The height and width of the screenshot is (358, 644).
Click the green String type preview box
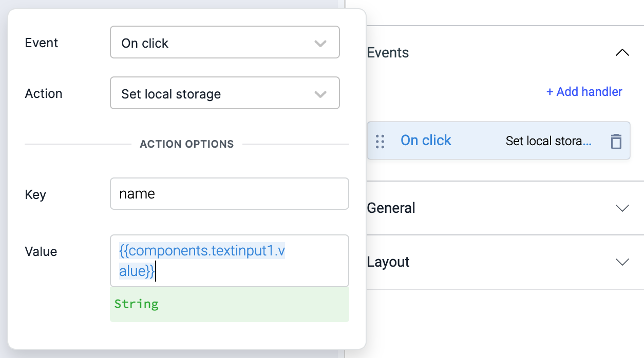tap(229, 304)
